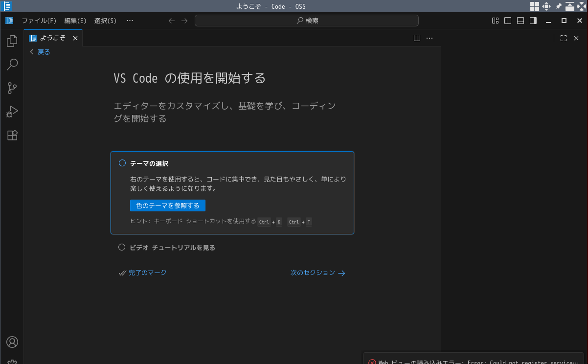This screenshot has height=364, width=588.
Task: Pin the window with the pin icon
Action: (x=558, y=6)
